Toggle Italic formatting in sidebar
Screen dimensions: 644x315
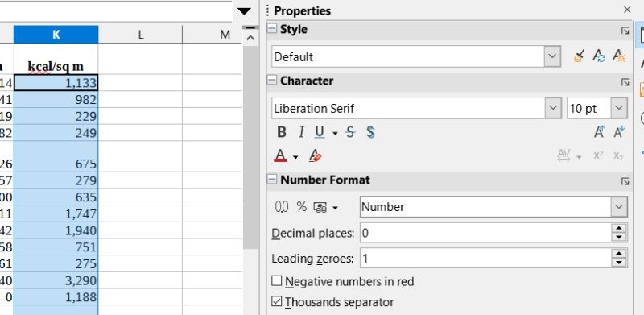[x=301, y=132]
